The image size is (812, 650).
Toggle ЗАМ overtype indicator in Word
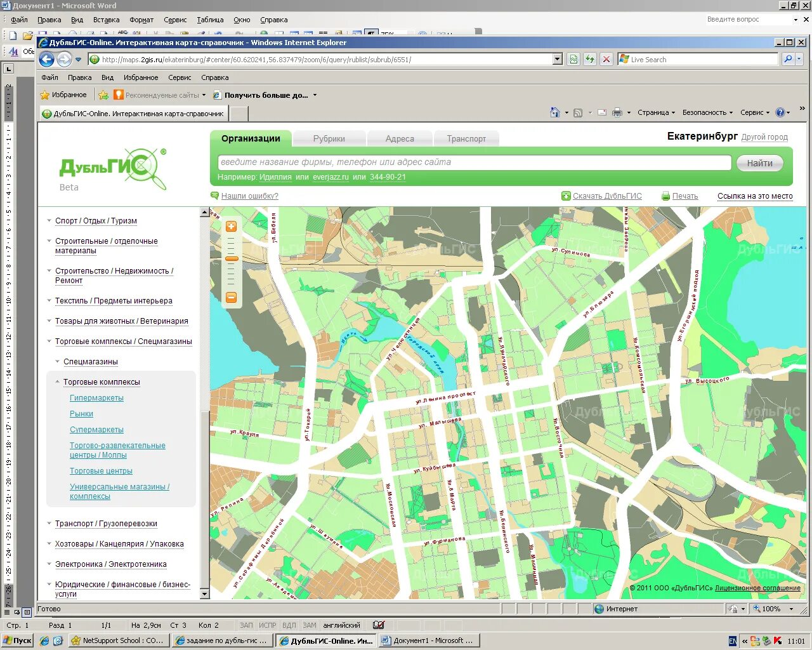[x=310, y=625]
